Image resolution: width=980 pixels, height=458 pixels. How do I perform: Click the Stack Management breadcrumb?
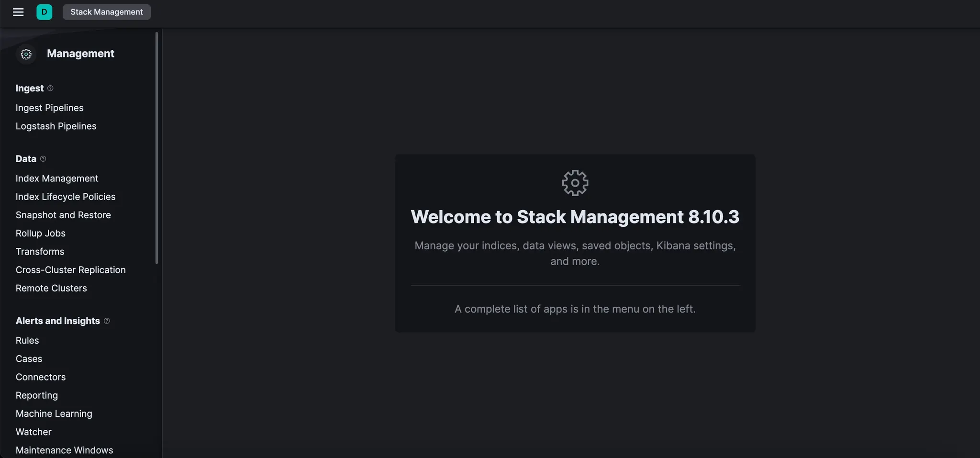(x=106, y=12)
